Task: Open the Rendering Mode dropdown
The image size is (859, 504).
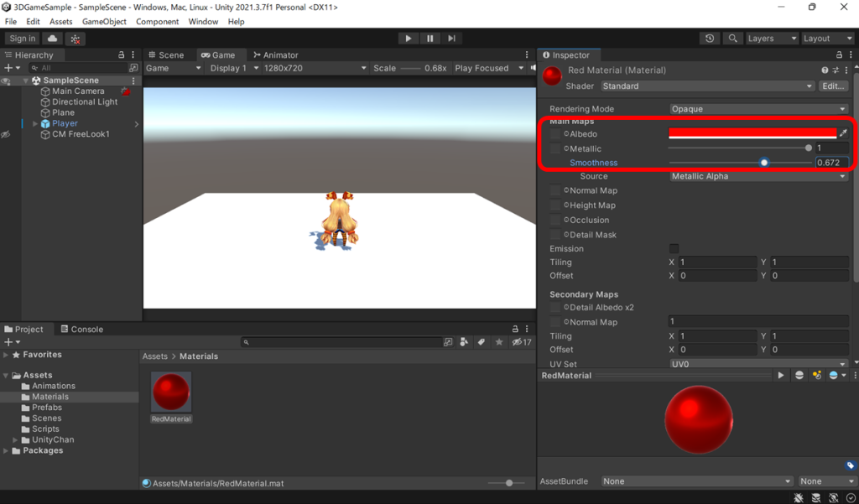Action: pyautogui.click(x=755, y=108)
